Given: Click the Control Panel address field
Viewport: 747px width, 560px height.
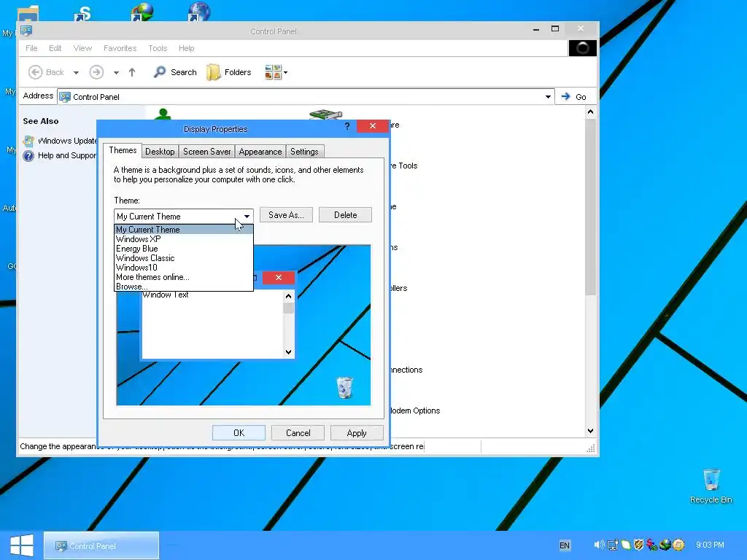Looking at the screenshot, I should (306, 97).
